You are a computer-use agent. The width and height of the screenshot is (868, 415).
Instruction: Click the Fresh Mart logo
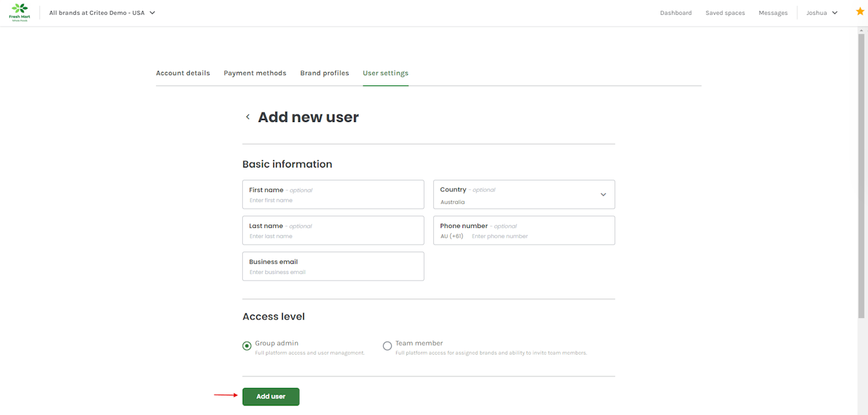(20, 12)
